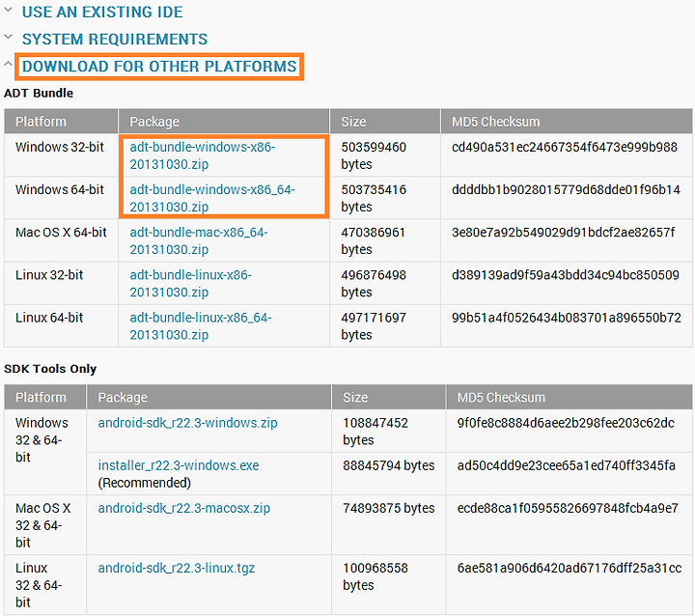Click checksum 99b51a4f0526434b083701a896550b72
695x616 pixels.
tap(566, 317)
